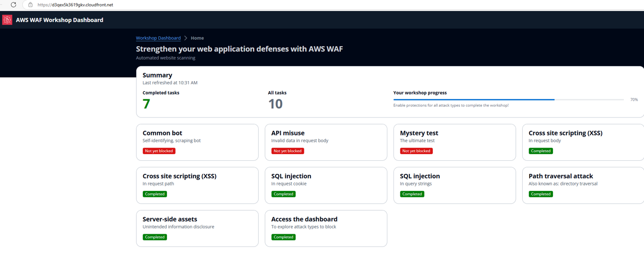Click Not yet blocked badge under Common bot
The image size is (644, 256).
pyautogui.click(x=159, y=151)
